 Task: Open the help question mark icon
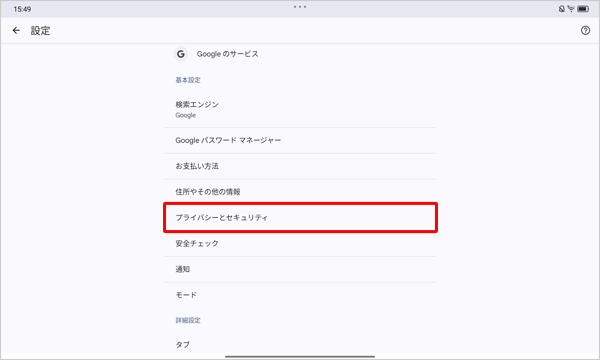click(585, 30)
